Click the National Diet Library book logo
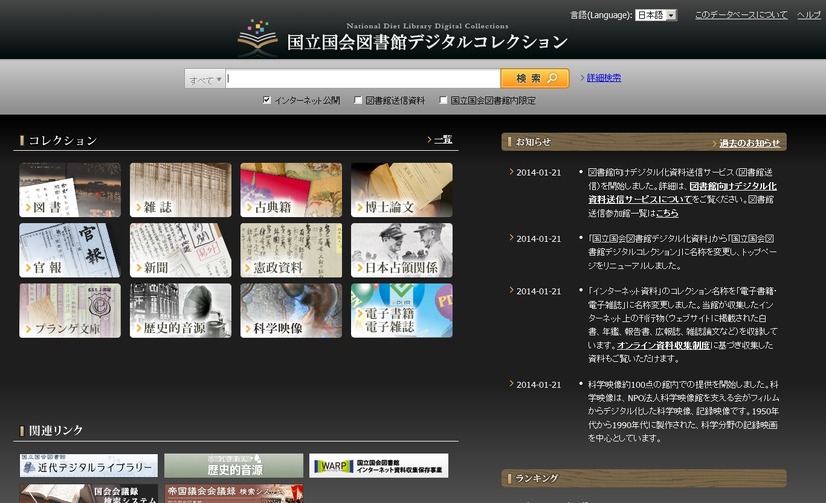Image resolution: width=826 pixels, height=503 pixels. 257,37
